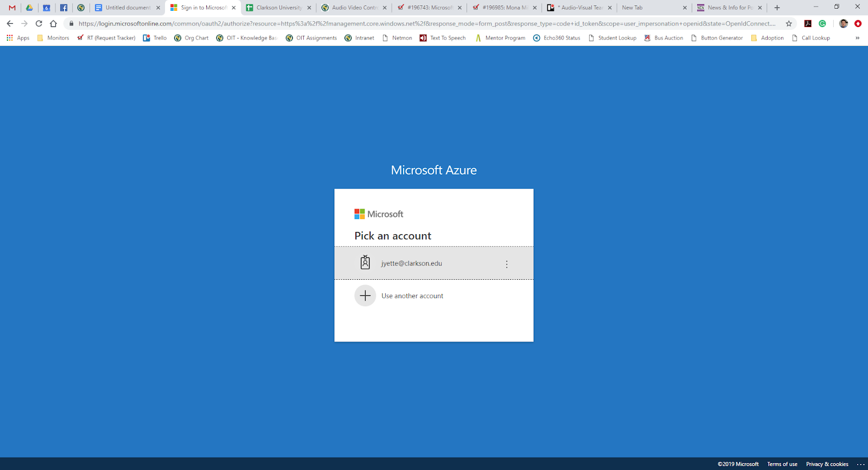Switch to the News & Info tab
Screen dimensions: 868x470
point(730,8)
